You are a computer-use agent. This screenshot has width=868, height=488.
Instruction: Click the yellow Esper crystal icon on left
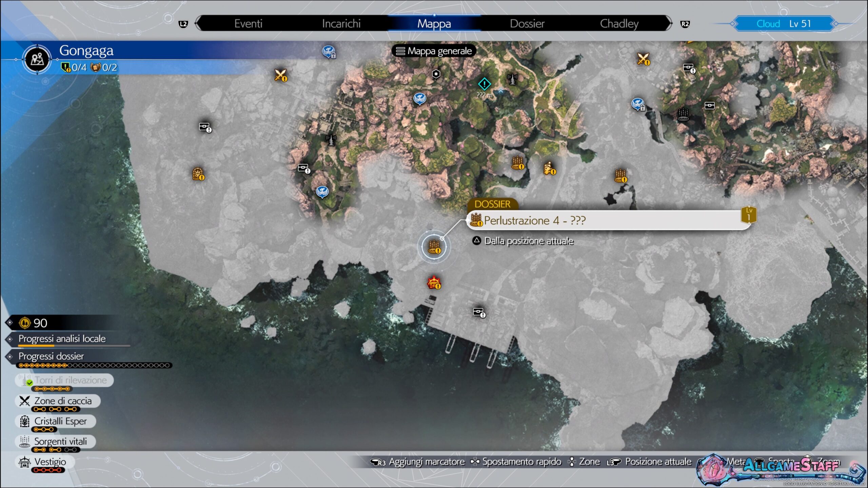pyautogui.click(x=198, y=174)
